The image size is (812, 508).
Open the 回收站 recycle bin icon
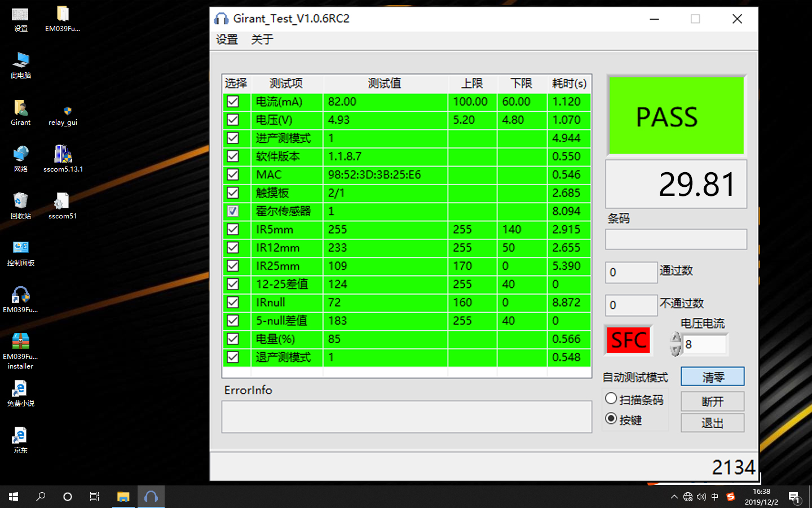tap(20, 203)
